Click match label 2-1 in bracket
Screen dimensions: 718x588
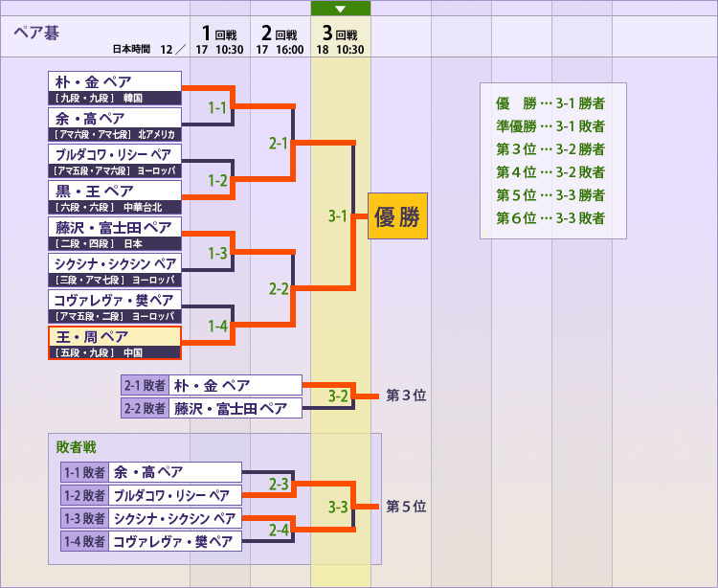pyautogui.click(x=279, y=144)
